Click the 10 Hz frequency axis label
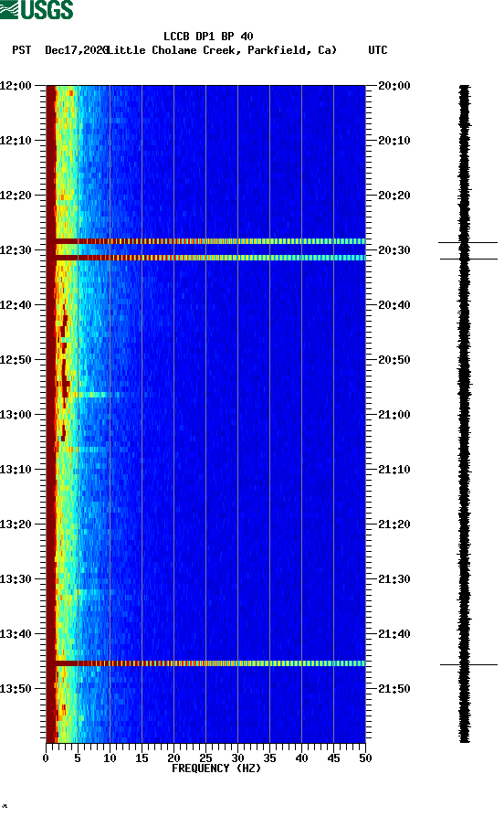 (110, 758)
